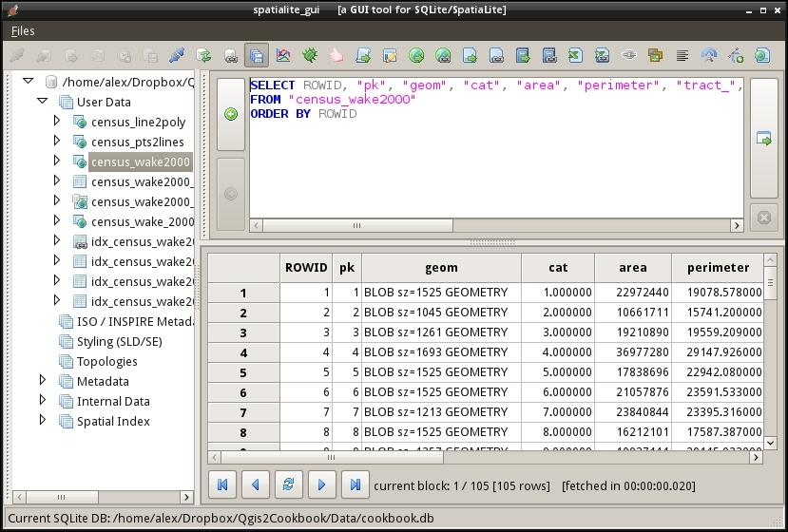Open the line chart statistics icon
This screenshot has width=788, height=532.
point(283,55)
